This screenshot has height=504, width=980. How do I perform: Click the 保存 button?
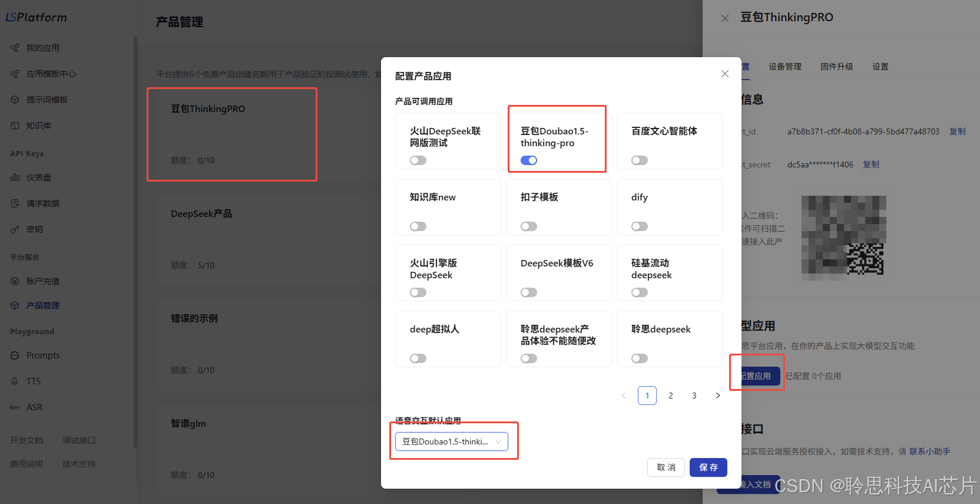coord(708,467)
